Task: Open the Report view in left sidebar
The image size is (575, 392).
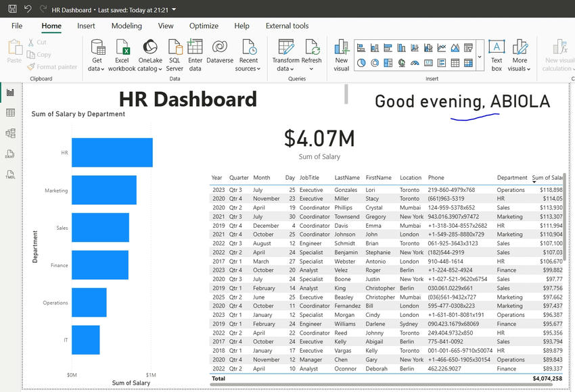Action: tap(10, 93)
